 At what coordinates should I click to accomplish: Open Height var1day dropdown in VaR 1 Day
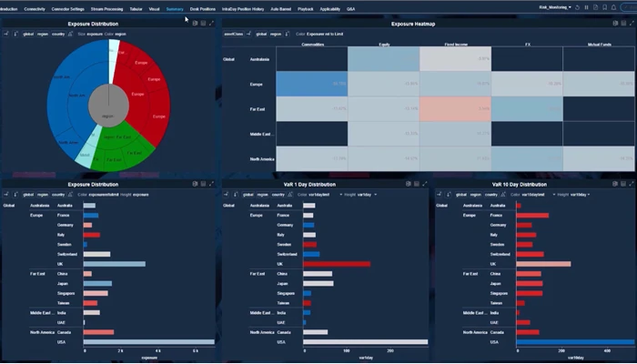click(x=367, y=195)
